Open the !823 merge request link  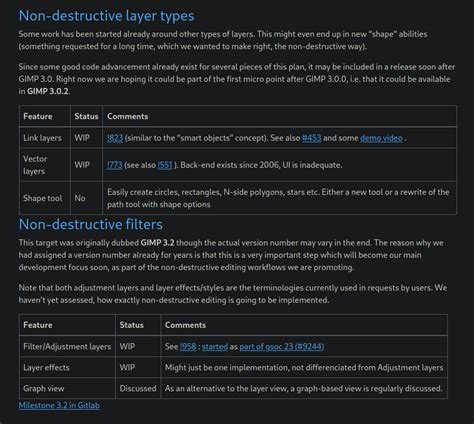coord(115,138)
